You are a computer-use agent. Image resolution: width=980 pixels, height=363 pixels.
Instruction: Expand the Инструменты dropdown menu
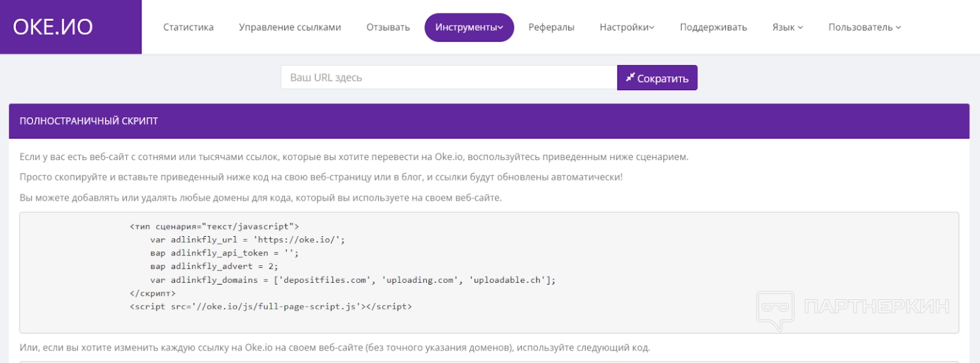(x=469, y=28)
